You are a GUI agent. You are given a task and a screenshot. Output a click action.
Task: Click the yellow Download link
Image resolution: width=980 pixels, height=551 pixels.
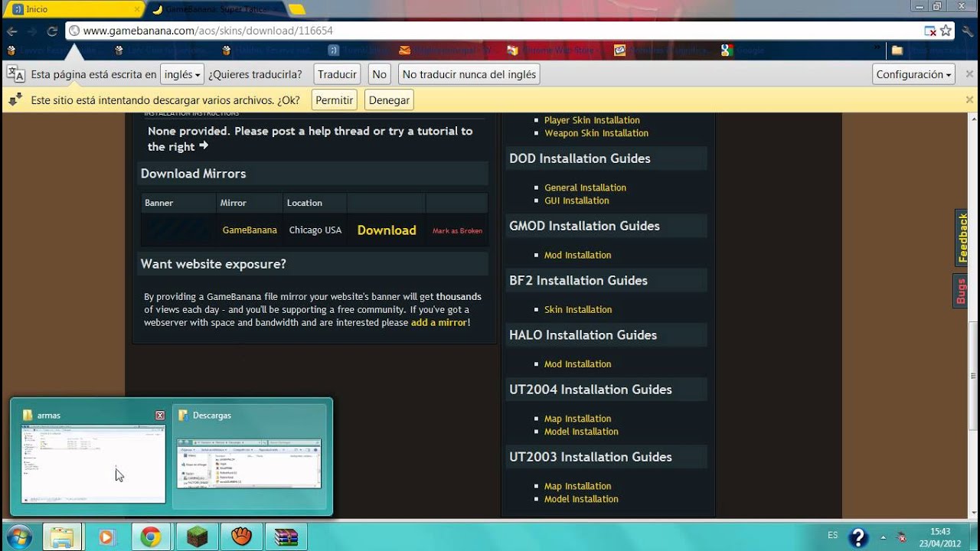pos(387,230)
